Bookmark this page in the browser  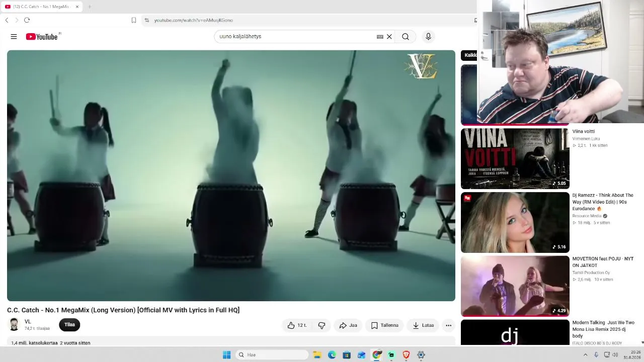coord(134,20)
